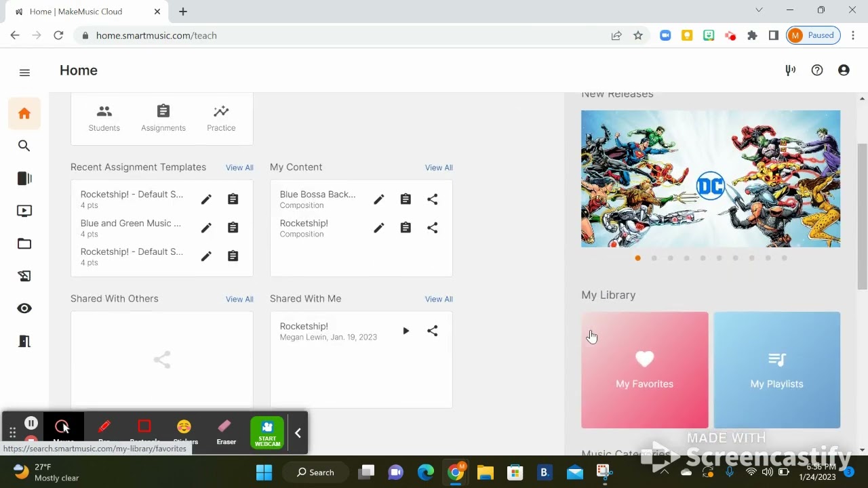Expand Chrome tab search chevron
This screenshot has width=868, height=488.
[759, 10]
